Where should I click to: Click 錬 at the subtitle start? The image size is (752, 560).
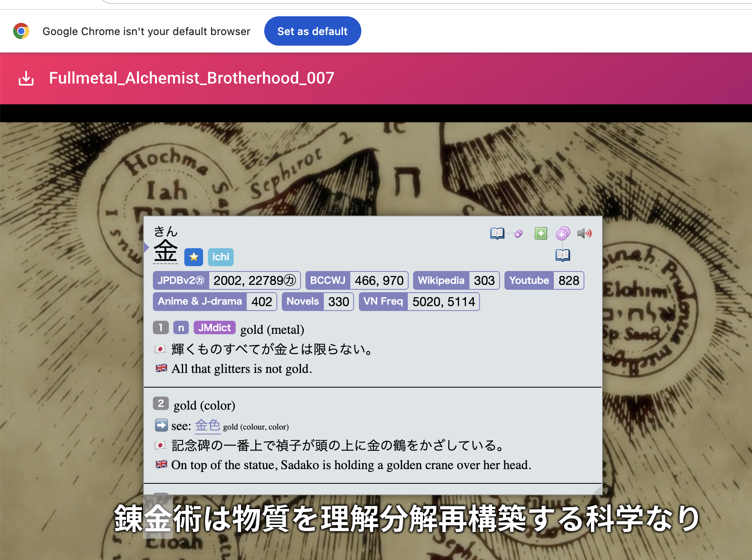pyautogui.click(x=128, y=518)
